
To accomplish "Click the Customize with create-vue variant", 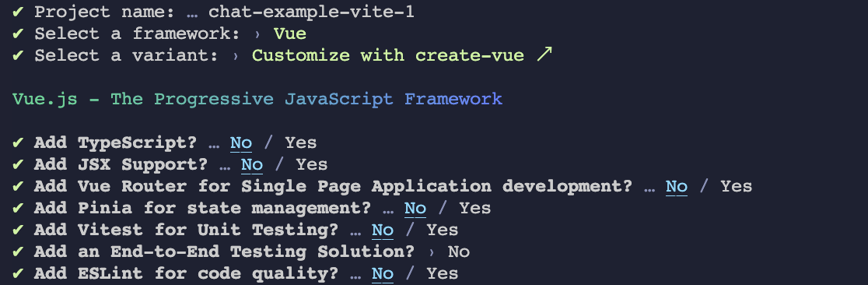I will (387, 55).
